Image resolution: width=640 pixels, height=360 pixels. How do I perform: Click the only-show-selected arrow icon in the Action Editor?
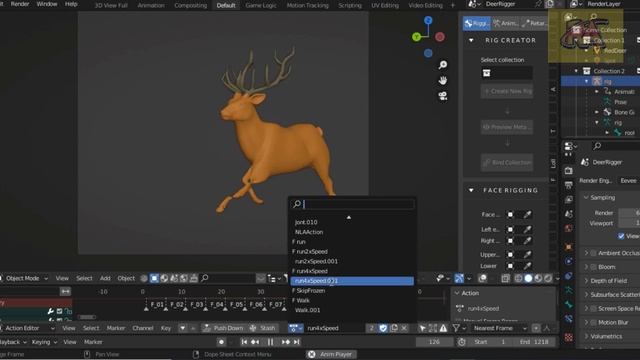click(422, 328)
